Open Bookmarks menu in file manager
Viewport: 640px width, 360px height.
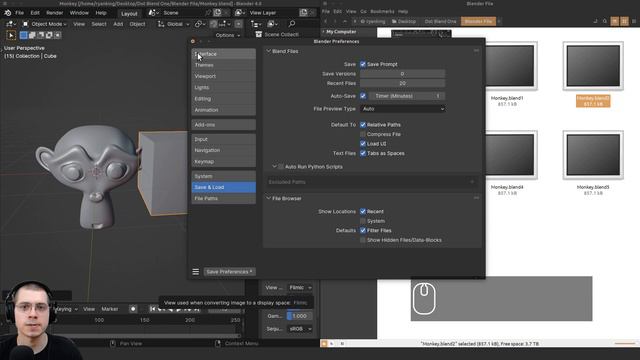pos(382,11)
